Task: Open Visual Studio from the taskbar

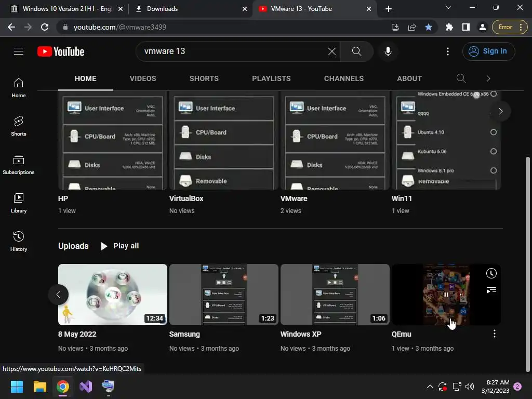Action: pos(86,387)
